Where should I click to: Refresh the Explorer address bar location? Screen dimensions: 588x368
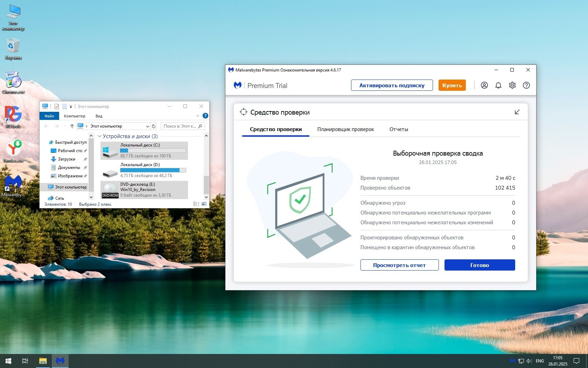(154, 126)
